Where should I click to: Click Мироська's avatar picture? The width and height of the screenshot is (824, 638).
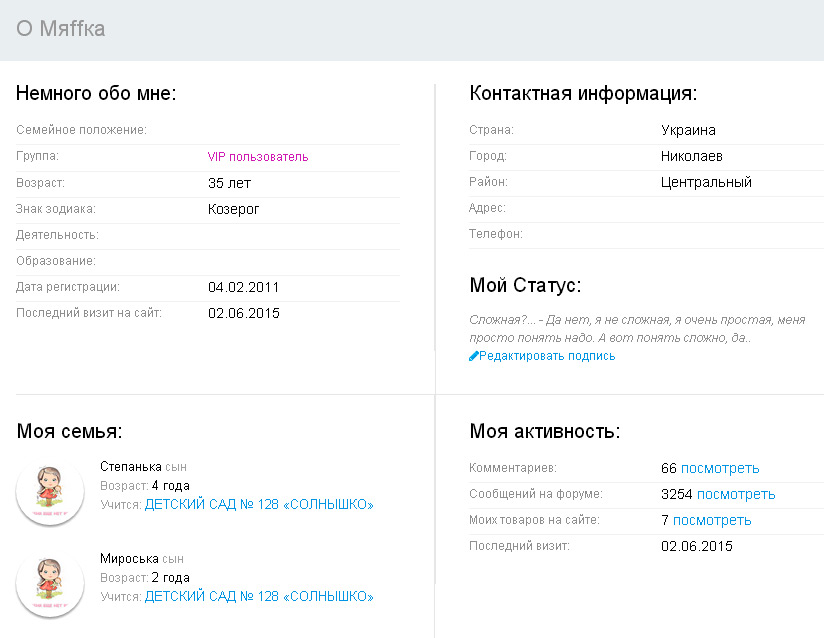point(50,584)
